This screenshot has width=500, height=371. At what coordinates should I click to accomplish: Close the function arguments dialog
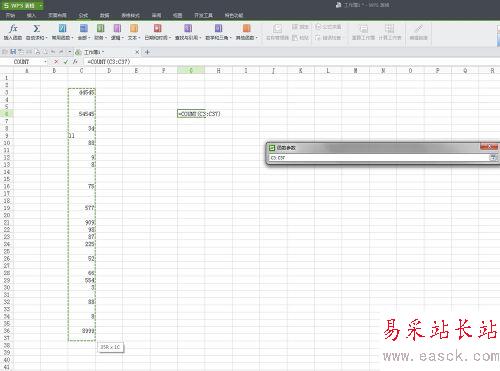(489, 147)
